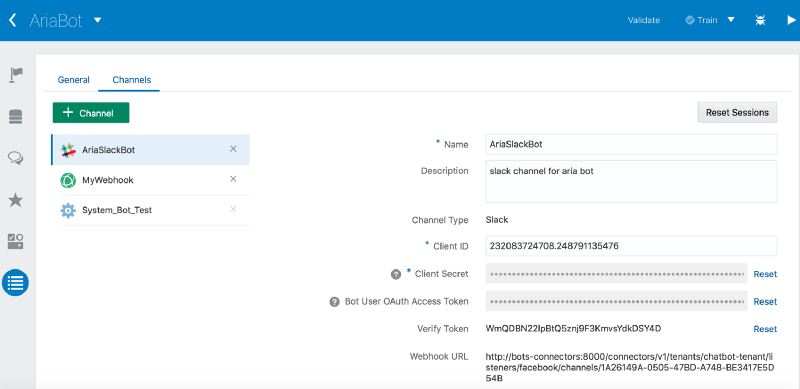Delete the MyWebhook channel with X
Screen dimensions: 800x389
click(233, 179)
